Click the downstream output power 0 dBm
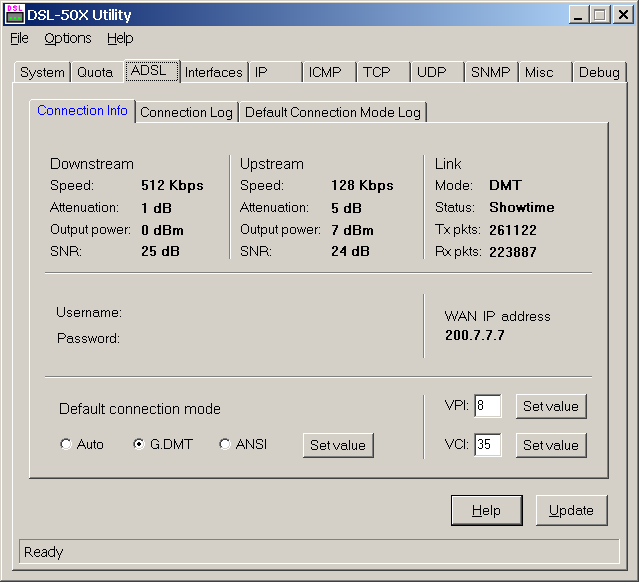 pyautogui.click(x=162, y=230)
